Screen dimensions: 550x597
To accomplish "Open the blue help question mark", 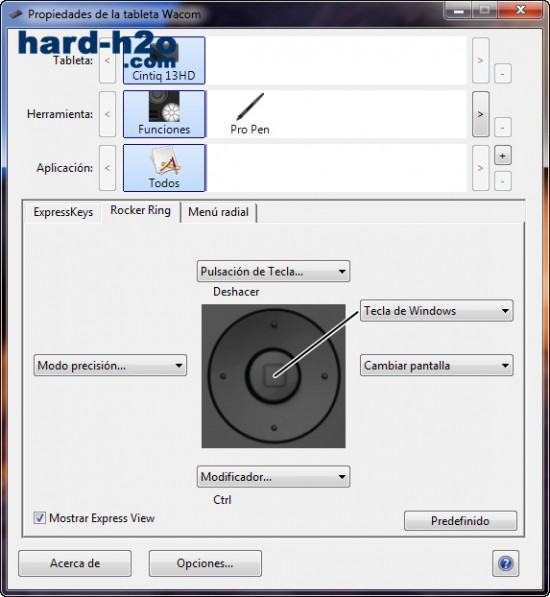I will (x=505, y=563).
